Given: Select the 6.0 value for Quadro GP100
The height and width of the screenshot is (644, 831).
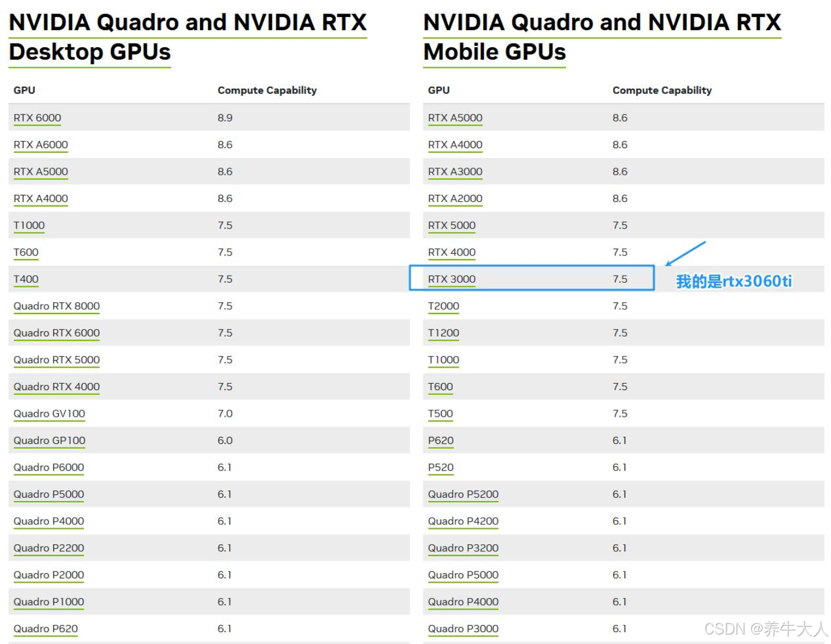Looking at the screenshot, I should click(x=225, y=440).
